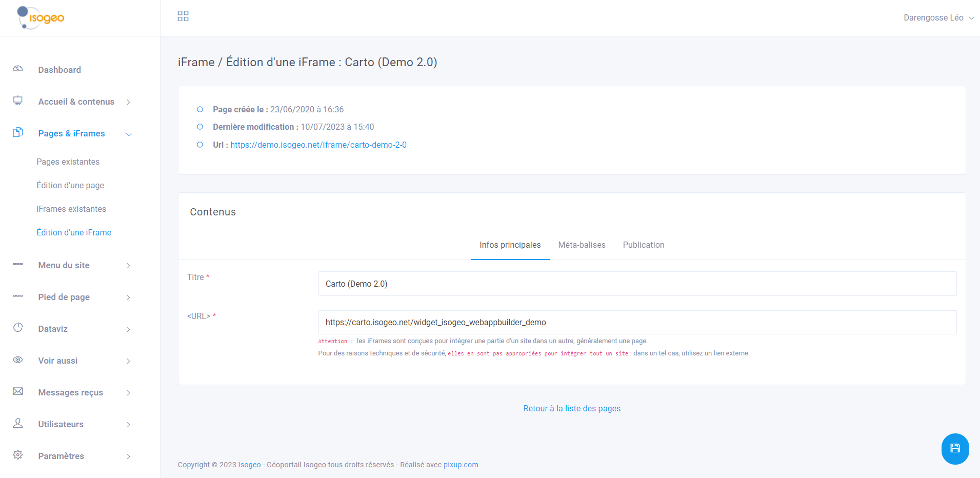
Task: Expand Menu du site chevron
Action: 128,266
